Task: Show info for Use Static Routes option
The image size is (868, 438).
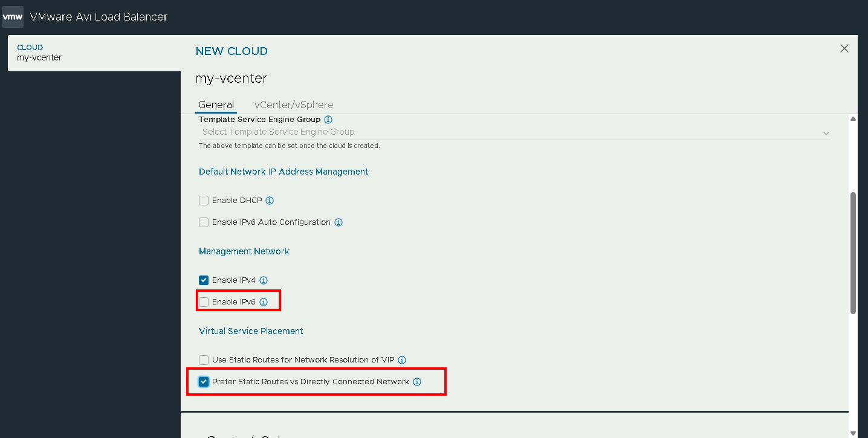Action: coord(402,360)
